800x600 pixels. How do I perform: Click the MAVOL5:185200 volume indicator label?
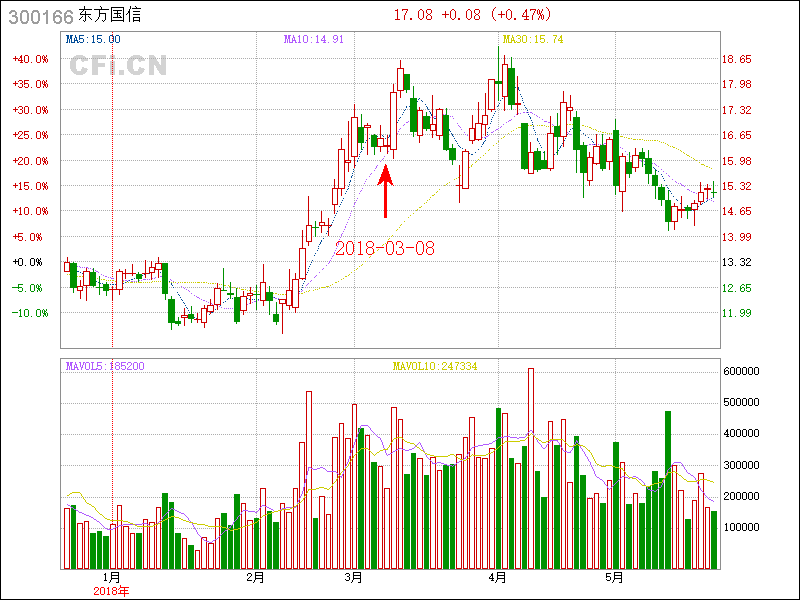pyautogui.click(x=105, y=367)
